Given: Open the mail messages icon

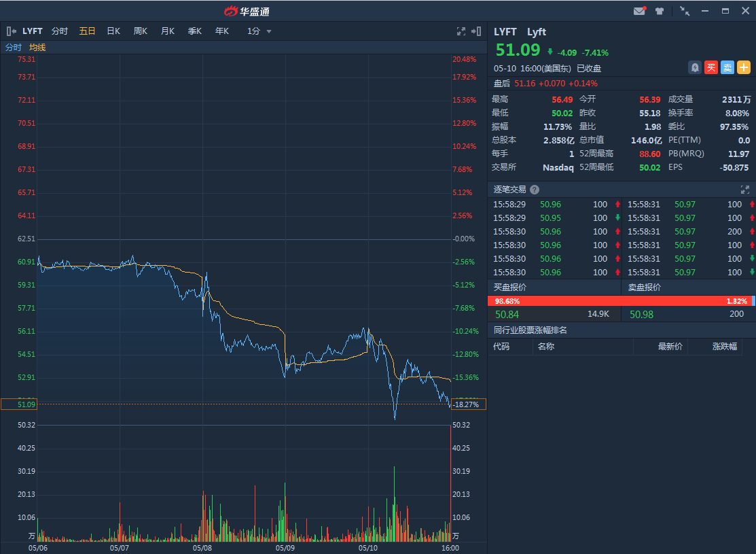Looking at the screenshot, I should click(x=639, y=11).
